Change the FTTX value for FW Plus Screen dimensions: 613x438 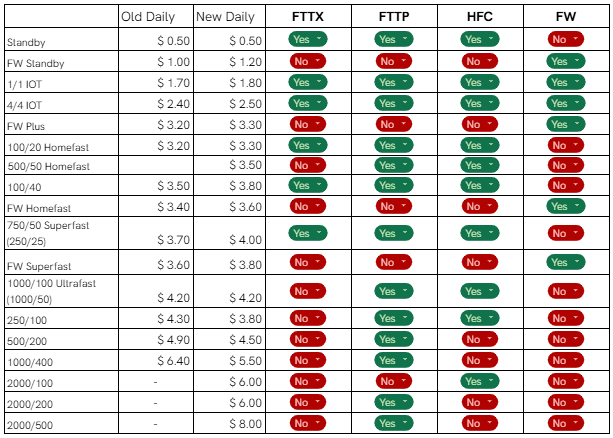click(x=307, y=123)
